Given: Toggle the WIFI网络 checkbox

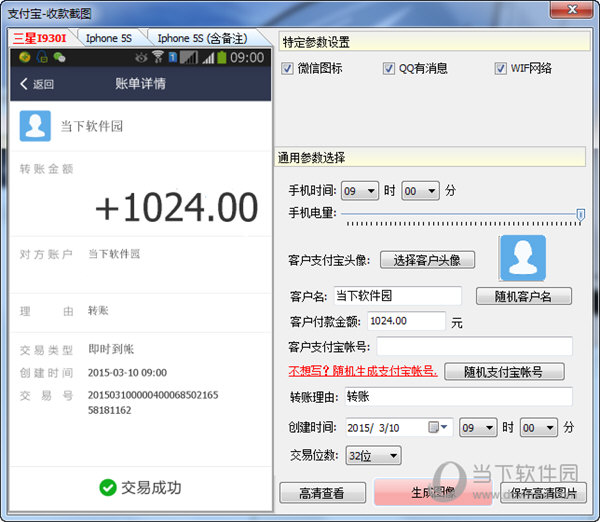Looking at the screenshot, I should [x=501, y=69].
